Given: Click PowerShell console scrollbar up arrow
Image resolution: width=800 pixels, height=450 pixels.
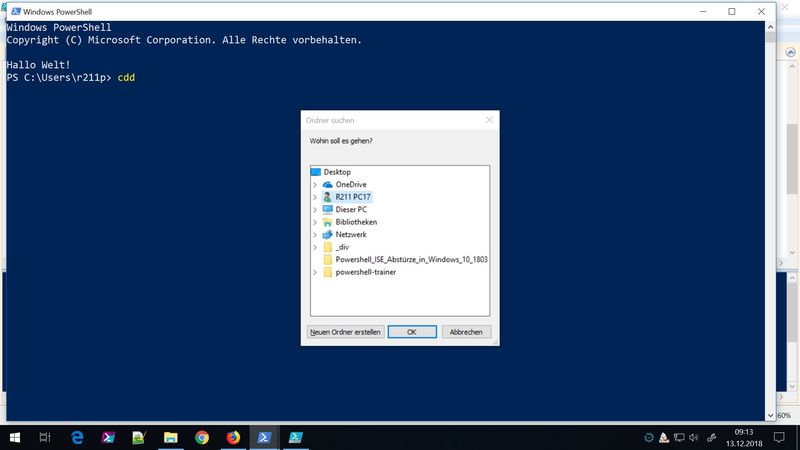Looking at the screenshot, I should (x=770, y=27).
